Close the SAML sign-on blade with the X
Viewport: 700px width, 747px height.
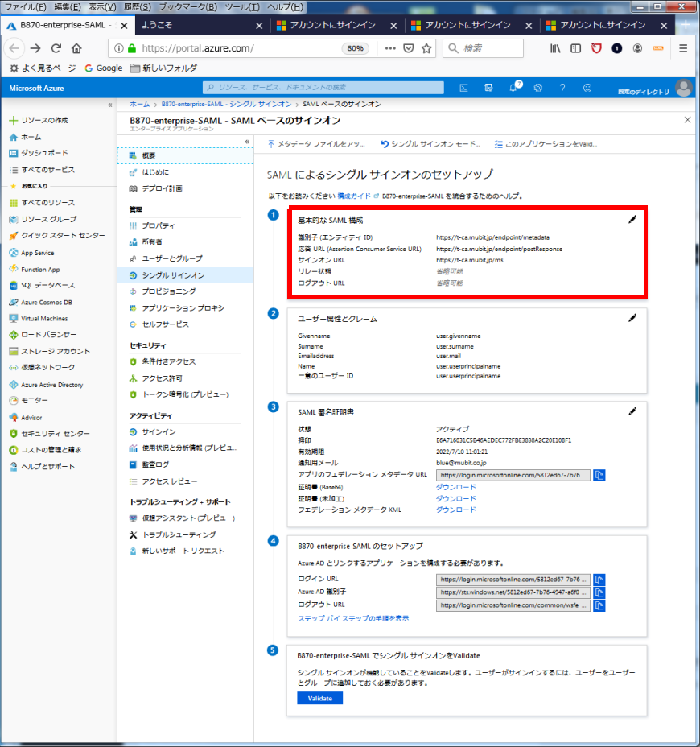tap(687, 120)
